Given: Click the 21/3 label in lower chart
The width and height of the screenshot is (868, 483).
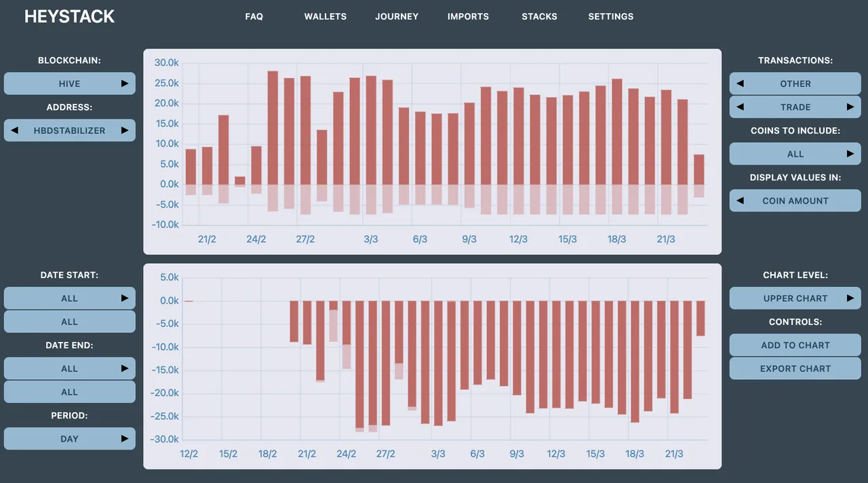Looking at the screenshot, I should (674, 453).
